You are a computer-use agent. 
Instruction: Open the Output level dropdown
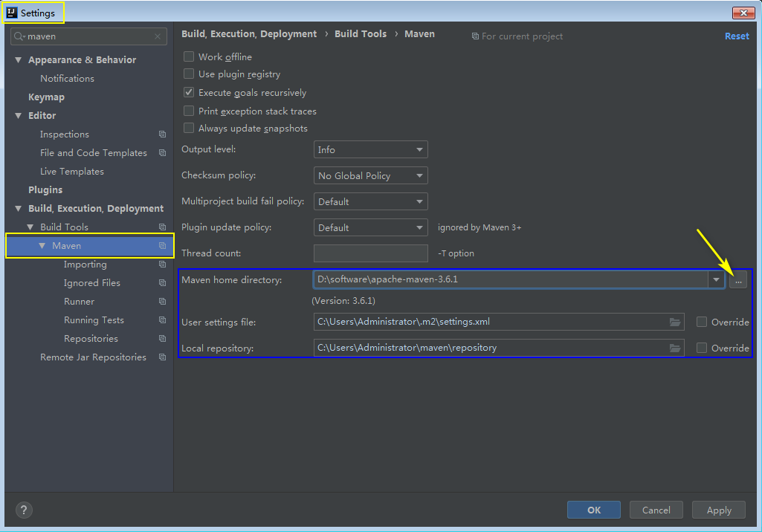(370, 149)
